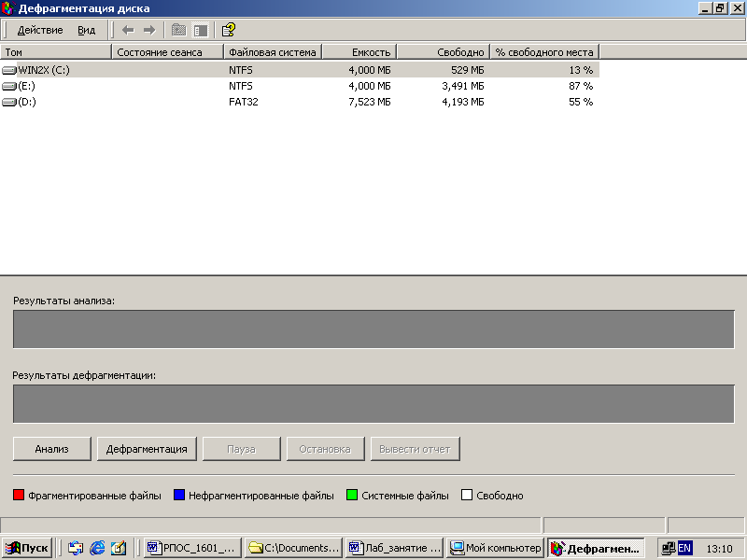Screen dimensions: 747x560
Task: Select the WIN2X (C:) volume name
Action: 44,70
